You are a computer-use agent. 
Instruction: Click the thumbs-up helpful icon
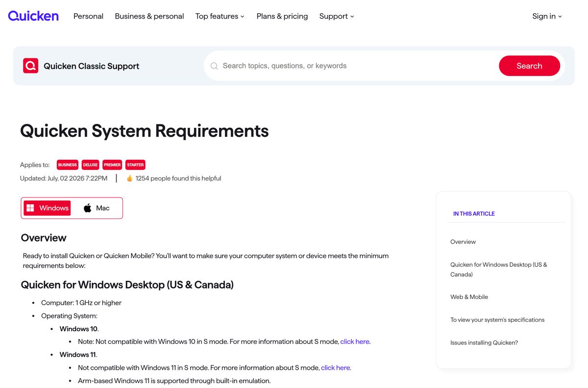pos(130,178)
